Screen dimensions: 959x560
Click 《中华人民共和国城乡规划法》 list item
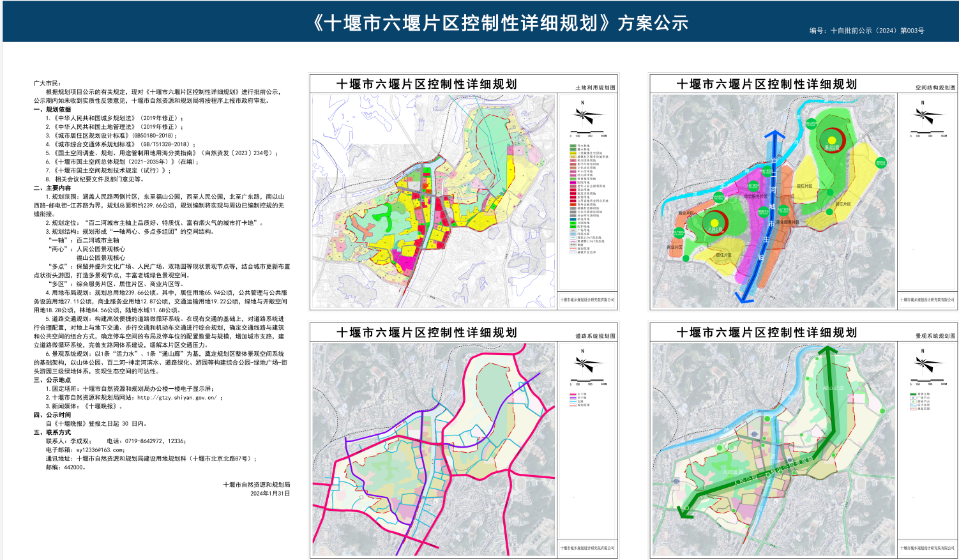pos(115,118)
